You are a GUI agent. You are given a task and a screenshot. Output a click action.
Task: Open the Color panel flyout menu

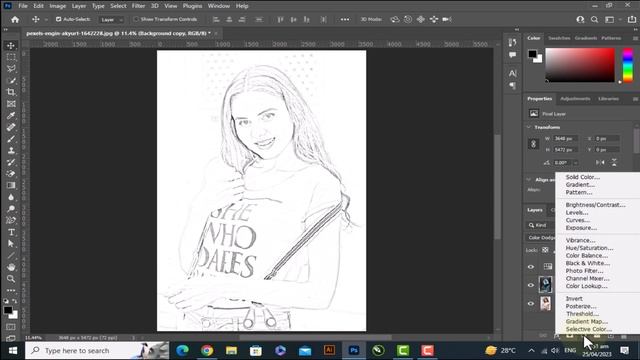[635, 38]
